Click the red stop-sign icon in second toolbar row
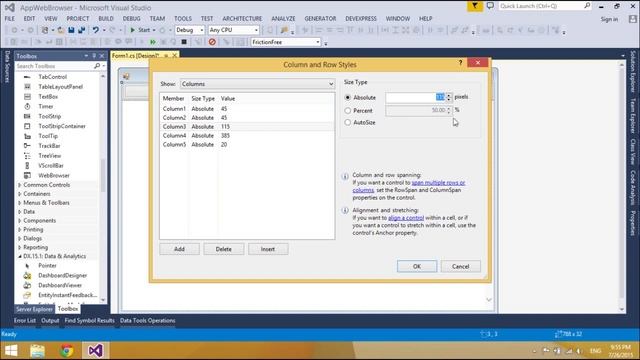Screen dimensions: 640x360 pos(212,42)
